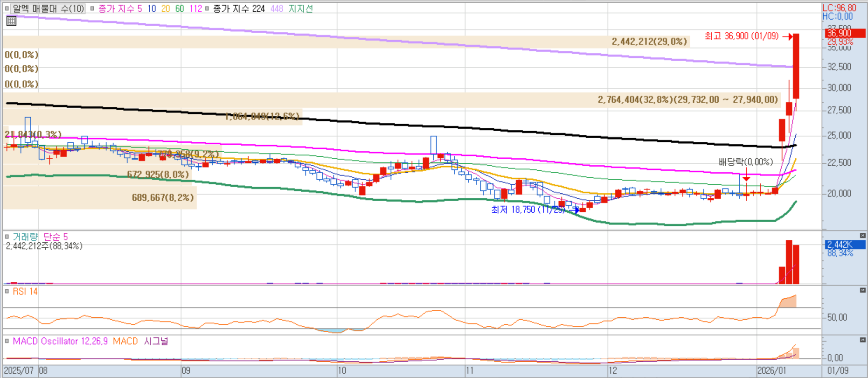Select the purple 448 moving average label
Screen dimensions: 868x378
point(277,8)
